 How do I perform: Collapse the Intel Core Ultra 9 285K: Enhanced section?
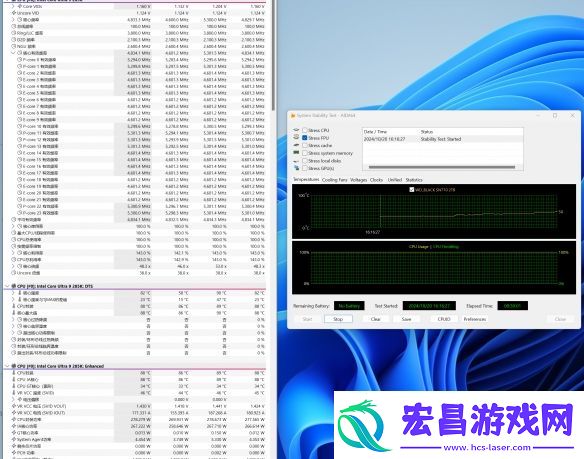pyautogui.click(x=7, y=366)
